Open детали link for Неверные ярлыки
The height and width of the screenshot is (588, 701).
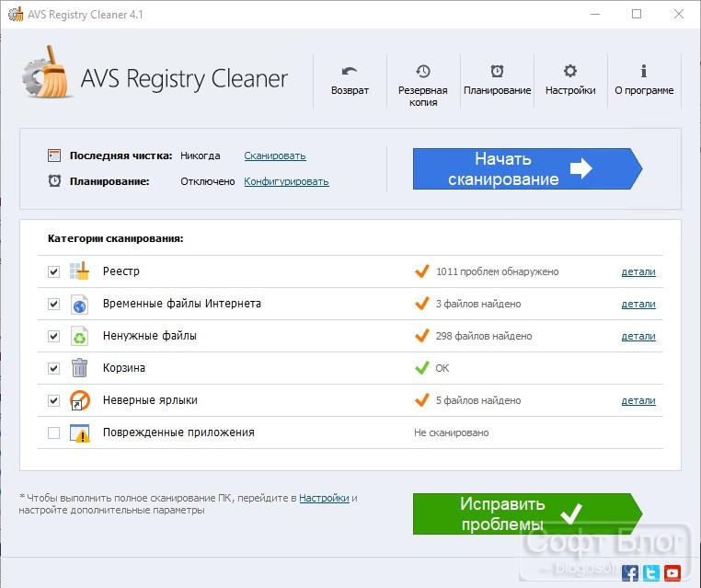tap(638, 400)
